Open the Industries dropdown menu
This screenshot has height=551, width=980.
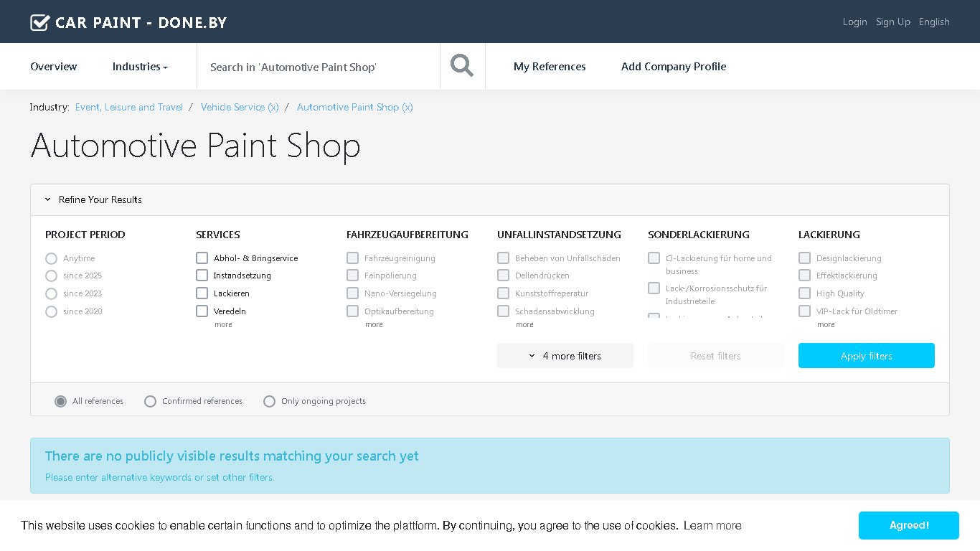click(x=140, y=67)
